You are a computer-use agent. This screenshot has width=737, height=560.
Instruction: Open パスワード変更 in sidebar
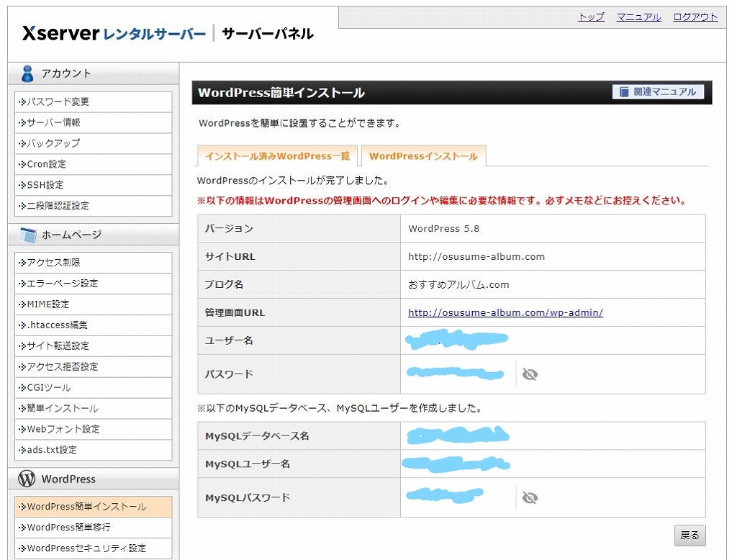coord(93,101)
